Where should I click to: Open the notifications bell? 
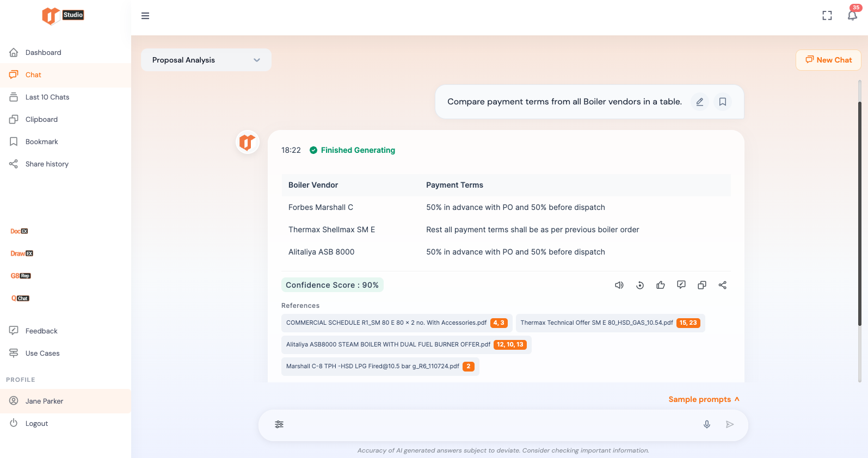(852, 15)
